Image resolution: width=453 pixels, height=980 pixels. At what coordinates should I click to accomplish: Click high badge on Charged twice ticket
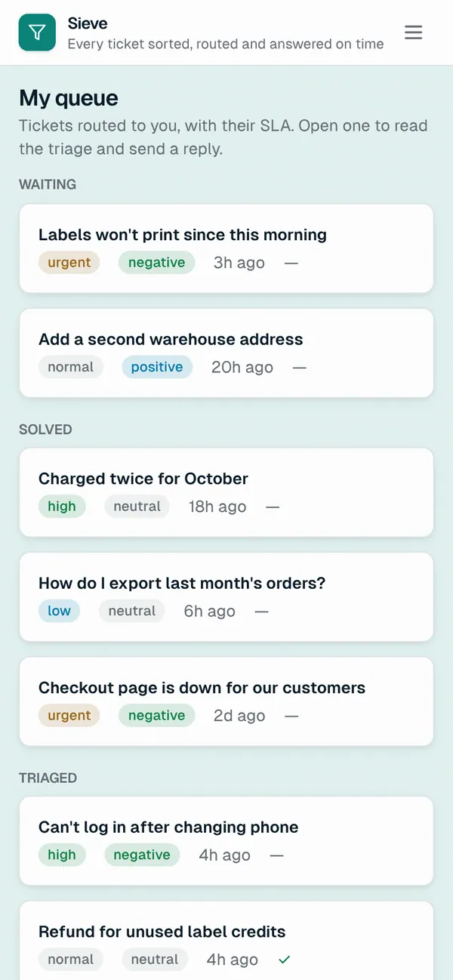(x=62, y=507)
